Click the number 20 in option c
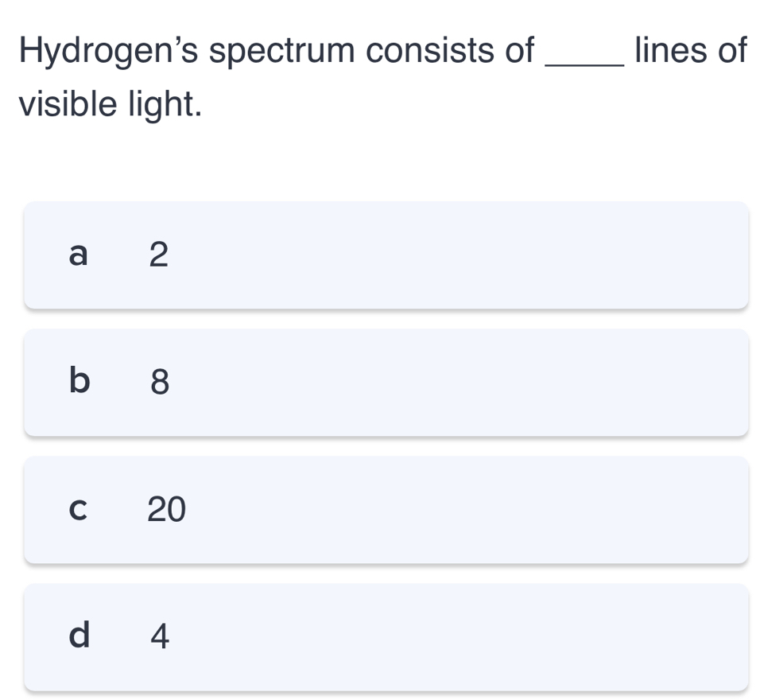This screenshot has width=760, height=700. pyautogui.click(x=165, y=510)
